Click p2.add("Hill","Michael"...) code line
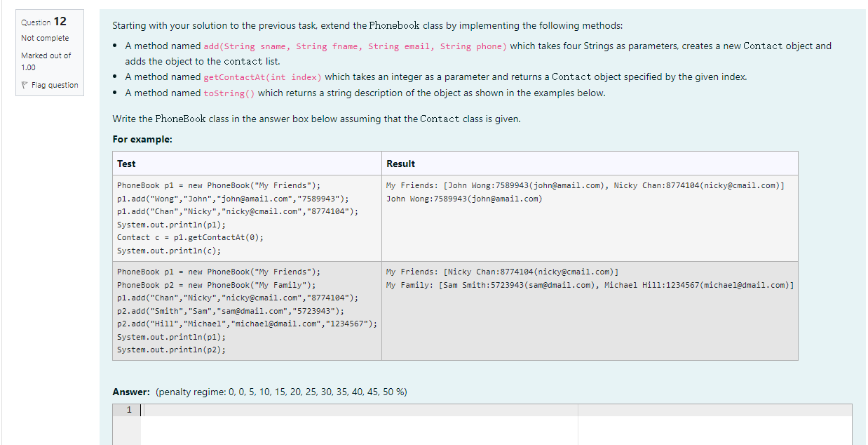 247,324
